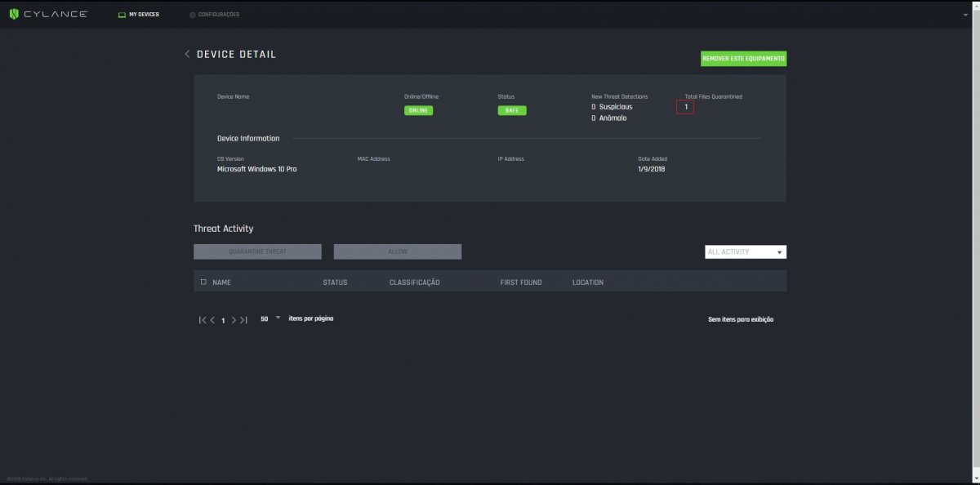Image resolution: width=980 pixels, height=485 pixels.
Task: Sort the table by First Found column
Action: [520, 283]
